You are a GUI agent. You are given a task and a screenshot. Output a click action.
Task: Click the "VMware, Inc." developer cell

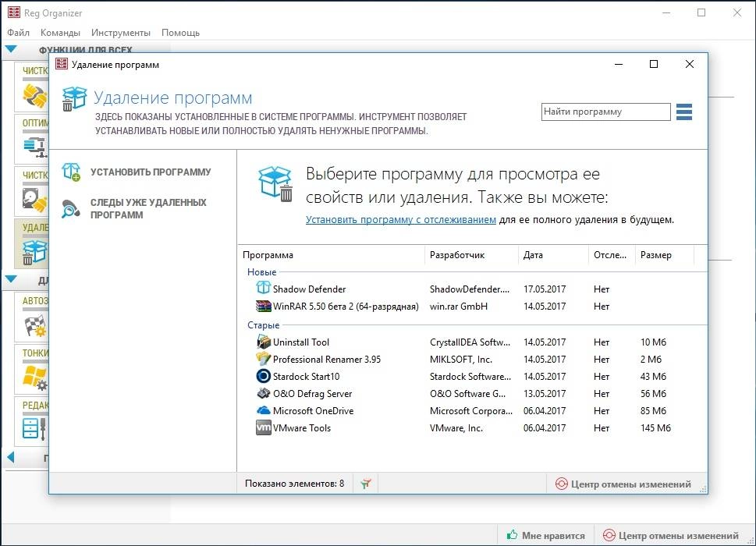456,428
